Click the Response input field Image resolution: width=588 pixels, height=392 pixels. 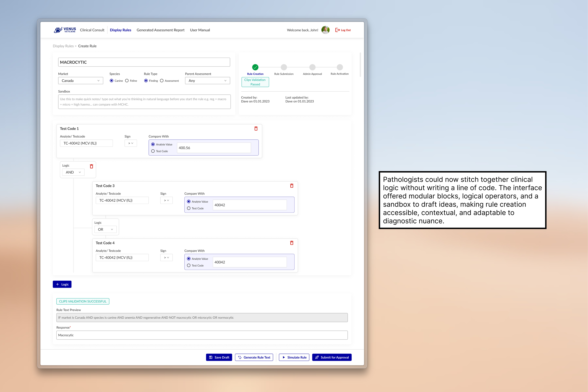202,335
